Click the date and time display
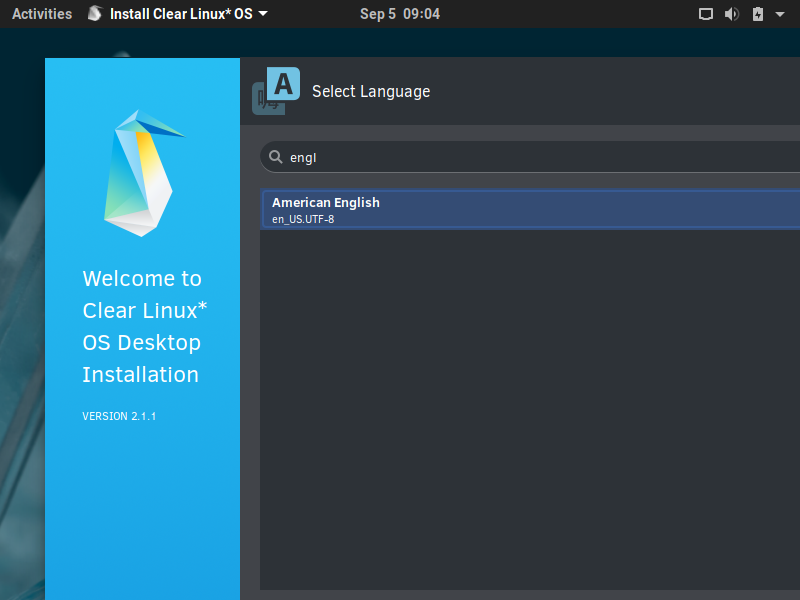800x600 pixels. (400, 14)
